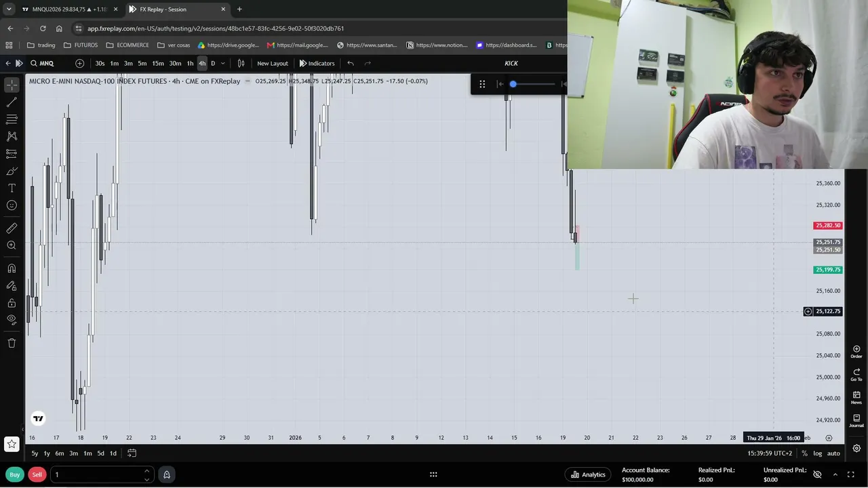The width and height of the screenshot is (868, 488).
Task: Open a new browser tab
Action: pos(239,9)
